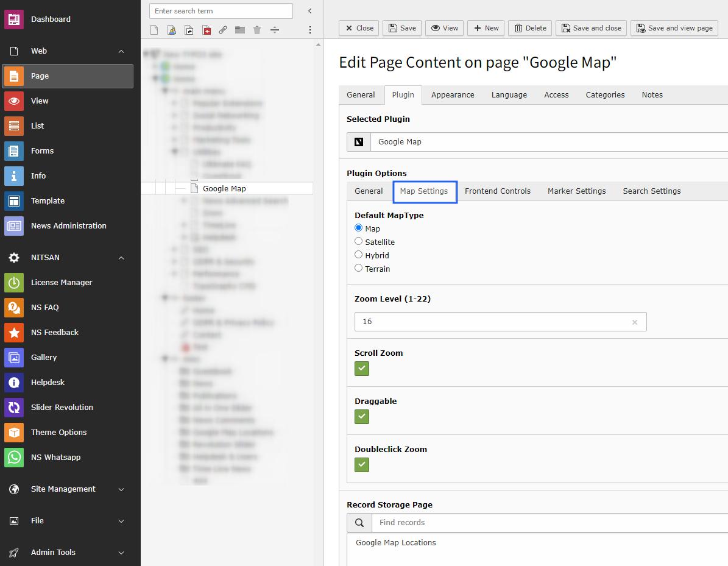The image size is (728, 566).
Task: Select the Map default map type
Action: 358,228
